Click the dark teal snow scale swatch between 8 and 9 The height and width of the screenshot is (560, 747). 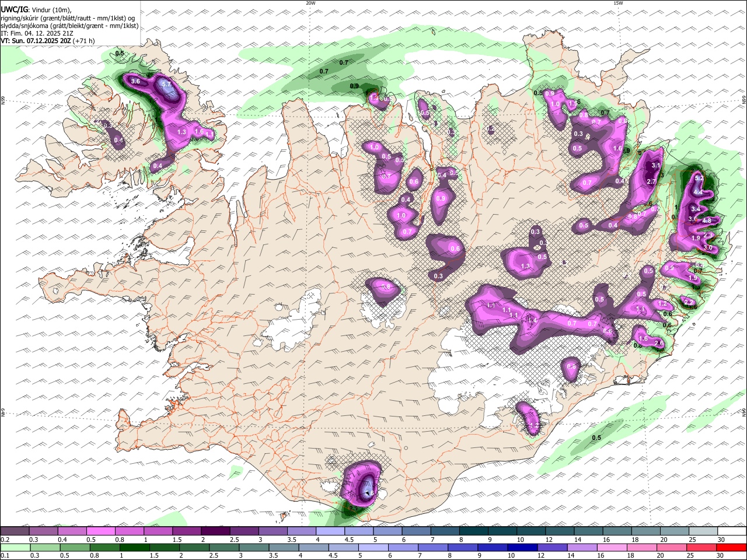pos(473,531)
